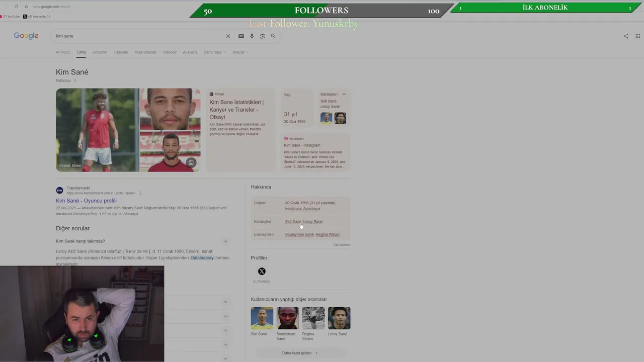
Task: Expand the Kardeşleri card chevron
Action: 344,94
